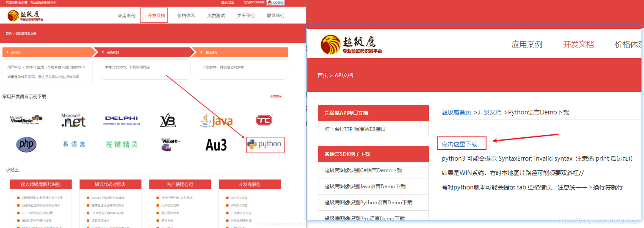
Task: Click the 超级鹰API接口文档 sidebar header
Action: pyautogui.click(x=373, y=113)
